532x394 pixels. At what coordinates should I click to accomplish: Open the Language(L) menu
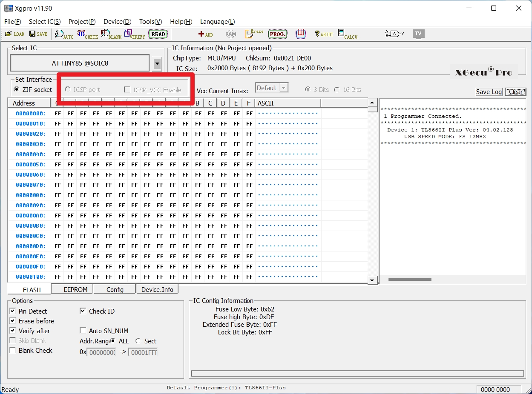click(x=217, y=22)
